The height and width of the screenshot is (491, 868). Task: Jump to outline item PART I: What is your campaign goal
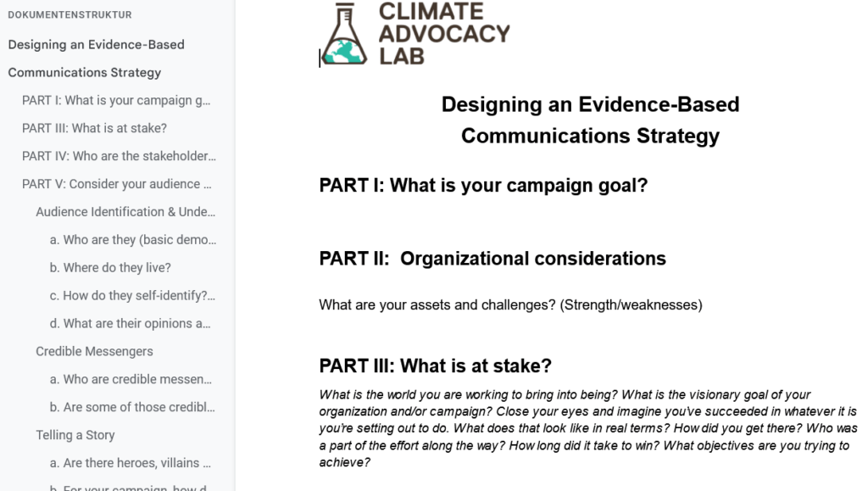click(116, 100)
